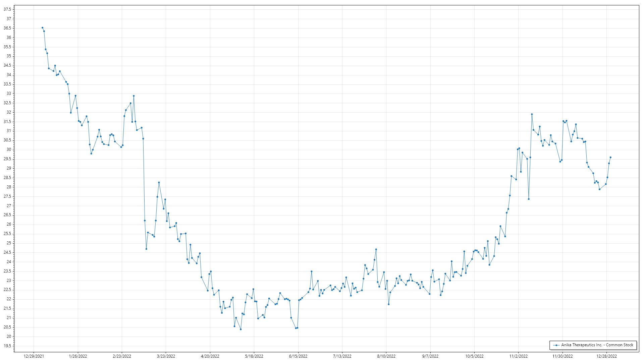Viewport: 644px width, 362px height.
Task: Click the late-July data point near 24.7
Action: pyautogui.click(x=376, y=249)
